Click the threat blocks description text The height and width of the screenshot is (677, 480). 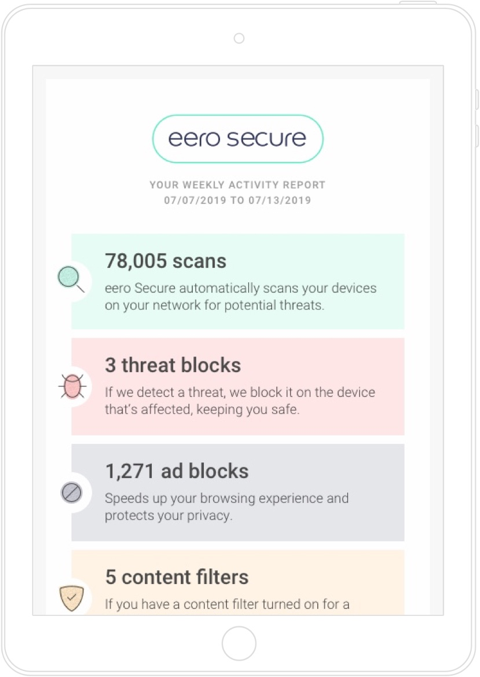click(240, 401)
